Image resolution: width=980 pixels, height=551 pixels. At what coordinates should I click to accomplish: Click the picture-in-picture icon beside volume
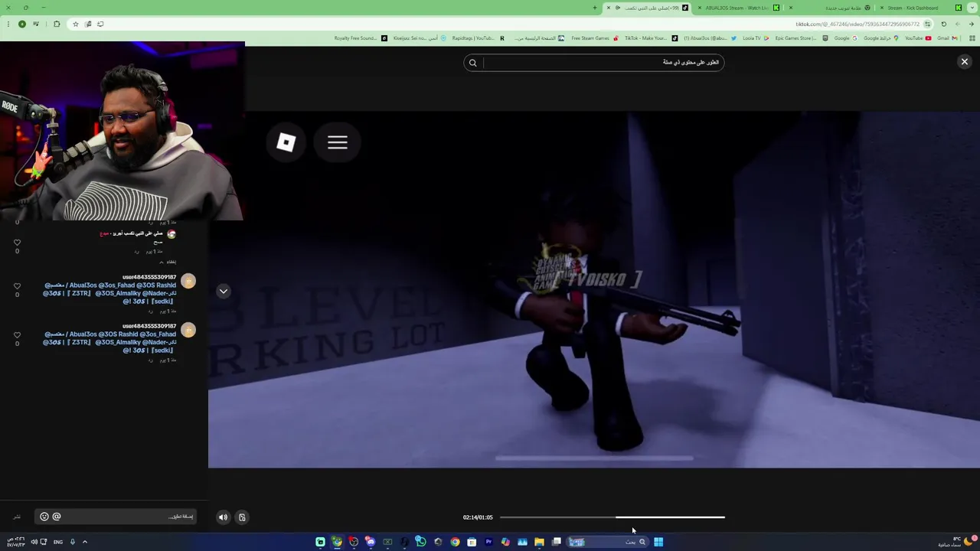pyautogui.click(x=242, y=517)
